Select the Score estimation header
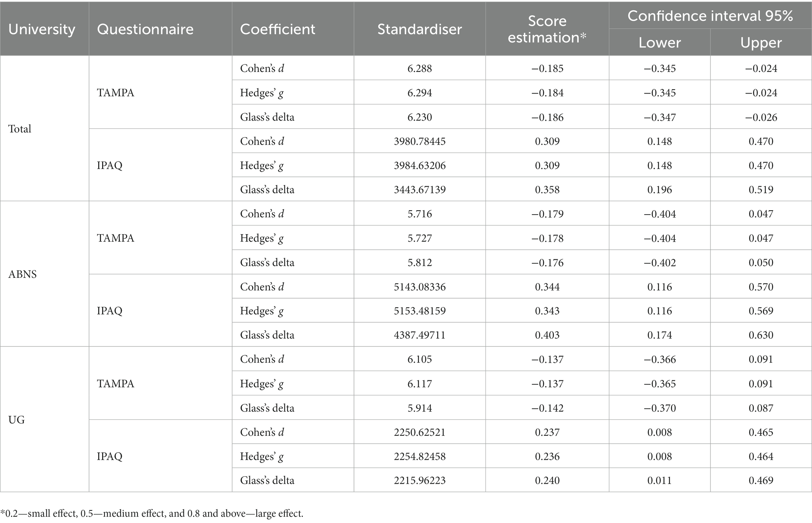This screenshot has height=523, width=812. click(547, 29)
